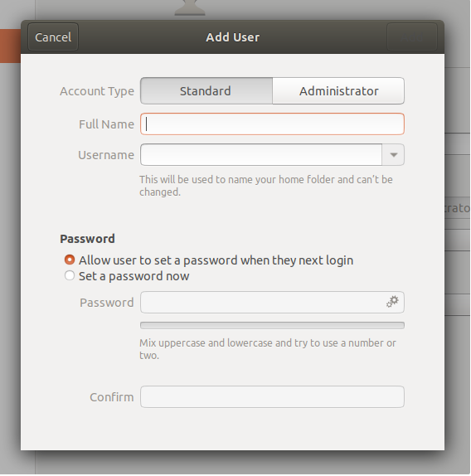Select the orange highlighted sidebar item

pyautogui.click(x=10, y=46)
